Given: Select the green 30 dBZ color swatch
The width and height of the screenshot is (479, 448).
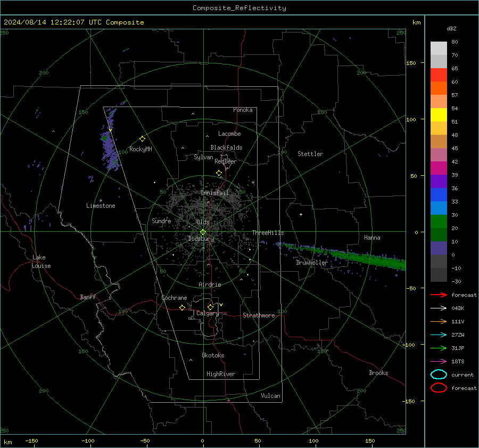Looking at the screenshot, I should coord(439,222).
